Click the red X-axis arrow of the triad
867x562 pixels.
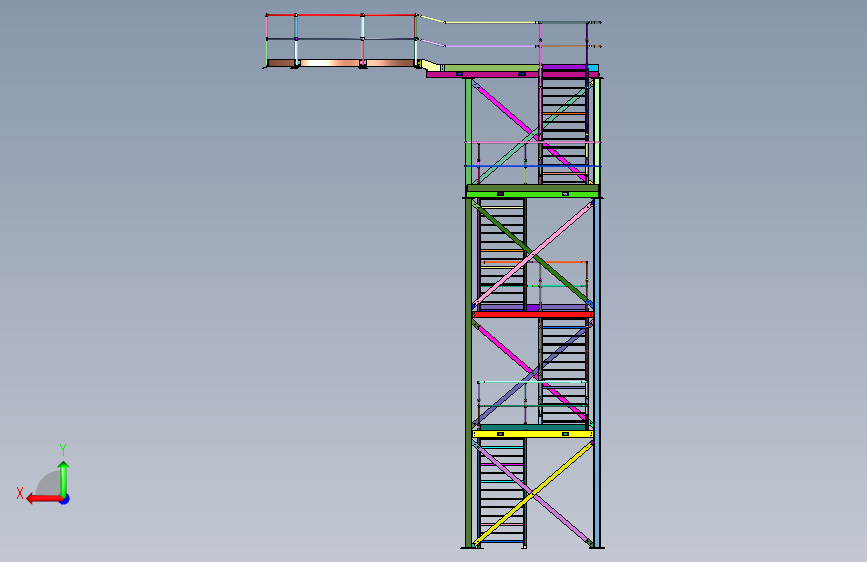[x=43, y=499]
